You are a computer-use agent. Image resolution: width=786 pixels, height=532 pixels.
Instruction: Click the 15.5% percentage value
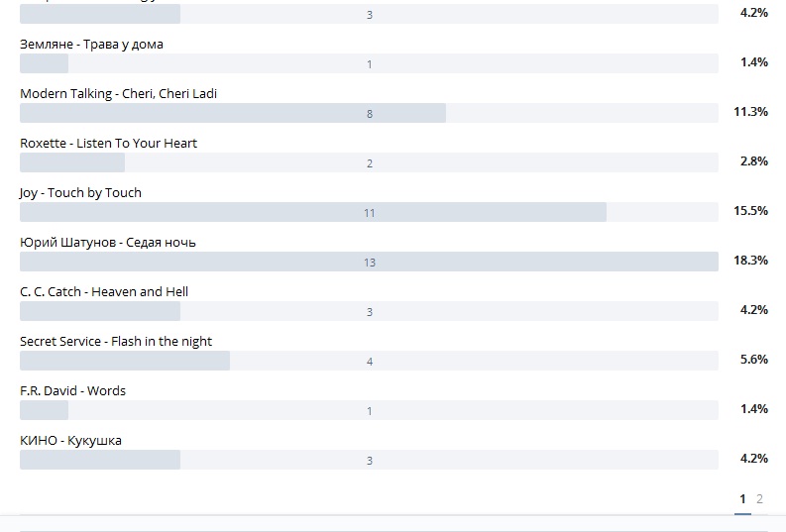pos(750,211)
